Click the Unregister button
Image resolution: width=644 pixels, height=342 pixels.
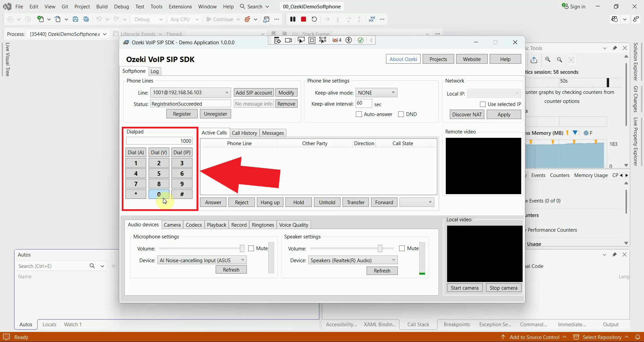tap(216, 114)
